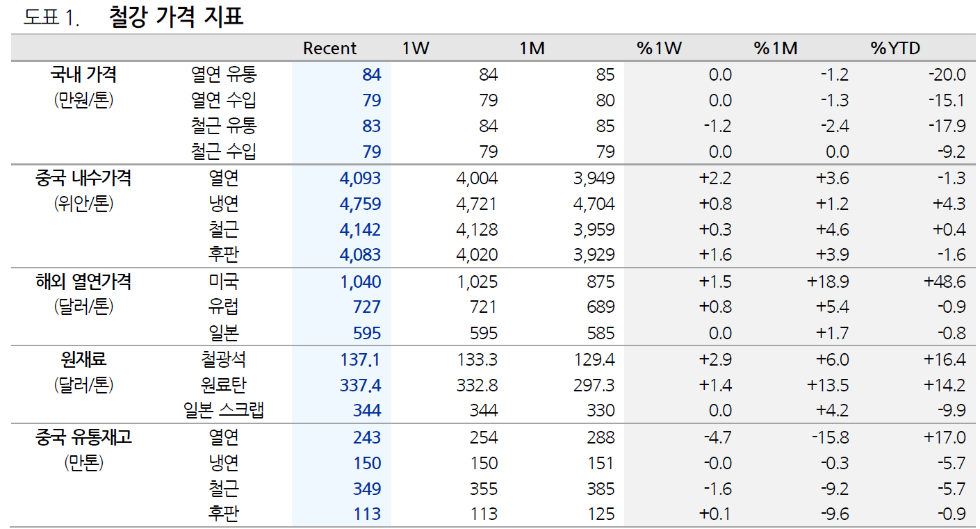Click the %YTD value '+17.0'

[x=945, y=437]
